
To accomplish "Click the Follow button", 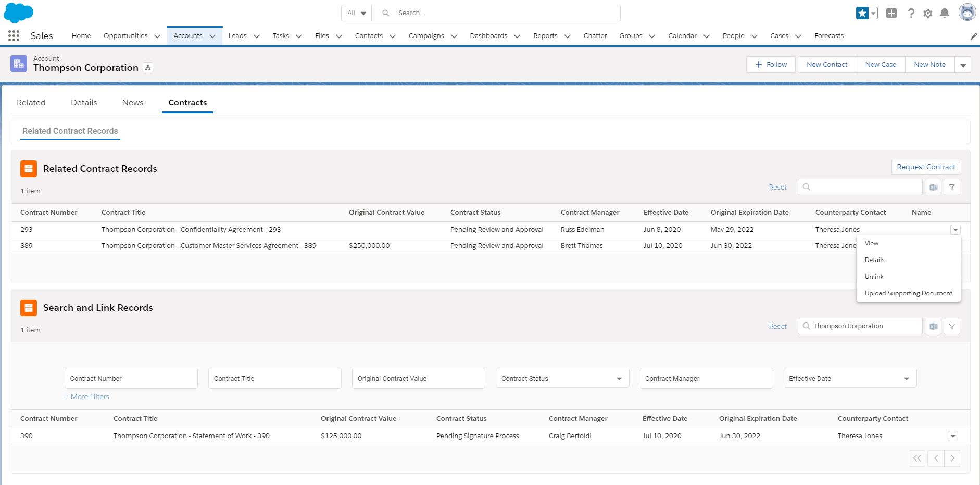I will [x=771, y=65].
